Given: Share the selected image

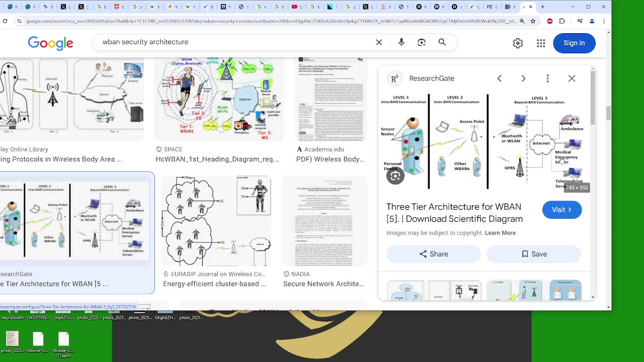Looking at the screenshot, I should click(x=433, y=254).
